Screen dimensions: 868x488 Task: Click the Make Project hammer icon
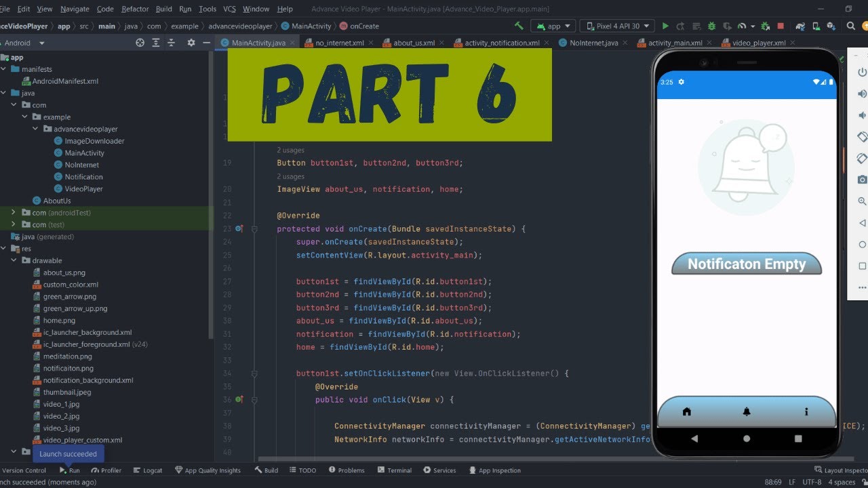pyautogui.click(x=519, y=26)
